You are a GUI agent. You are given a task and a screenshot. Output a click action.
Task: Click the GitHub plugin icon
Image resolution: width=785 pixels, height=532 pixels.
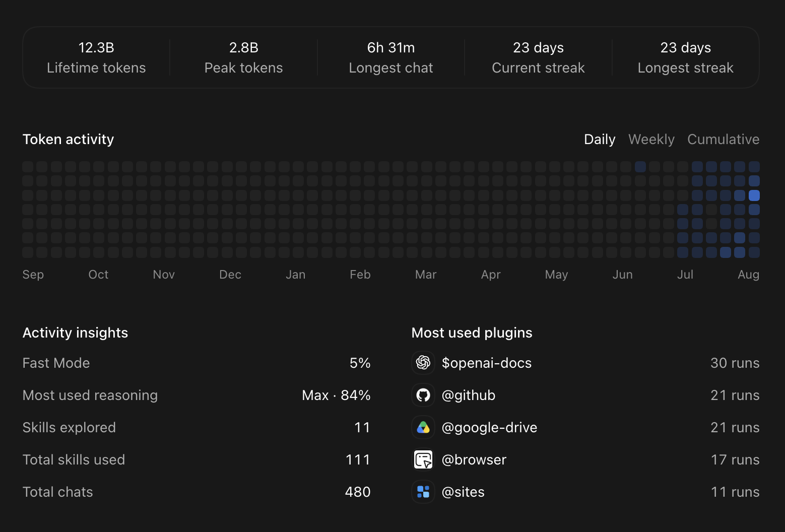tap(423, 395)
